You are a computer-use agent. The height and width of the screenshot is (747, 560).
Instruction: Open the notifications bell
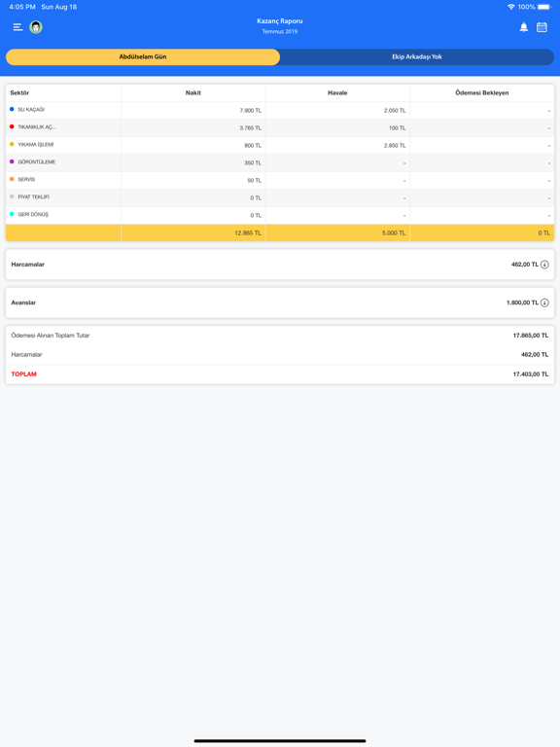point(523,27)
